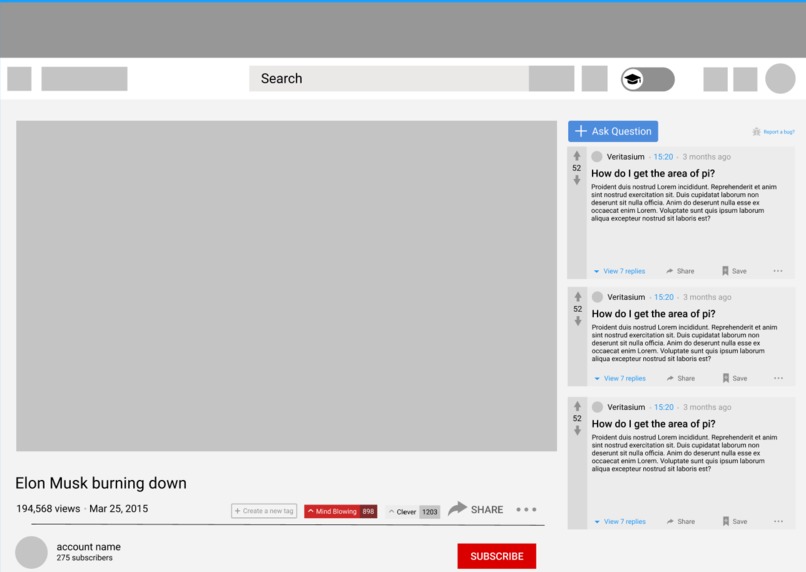This screenshot has height=572, width=806.
Task: Upvote the first question card
Action: [x=577, y=156]
